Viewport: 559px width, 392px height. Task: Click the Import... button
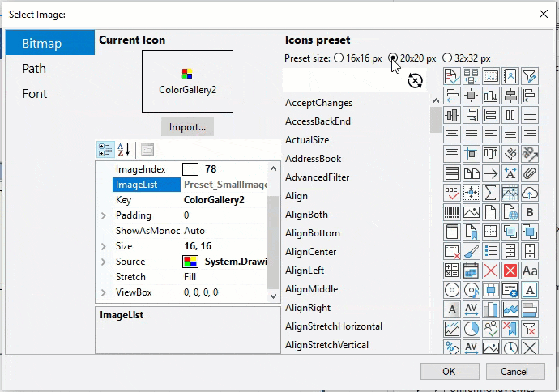click(187, 127)
